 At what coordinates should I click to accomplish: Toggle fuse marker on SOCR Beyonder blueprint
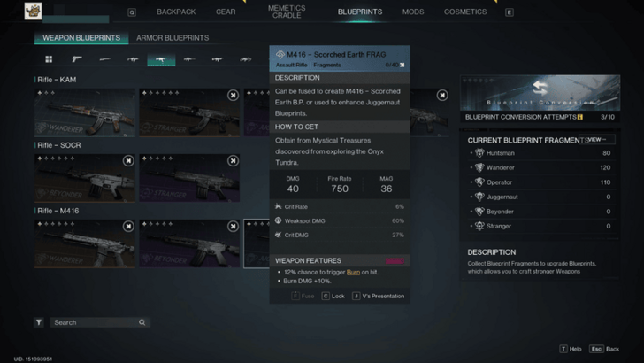(128, 161)
